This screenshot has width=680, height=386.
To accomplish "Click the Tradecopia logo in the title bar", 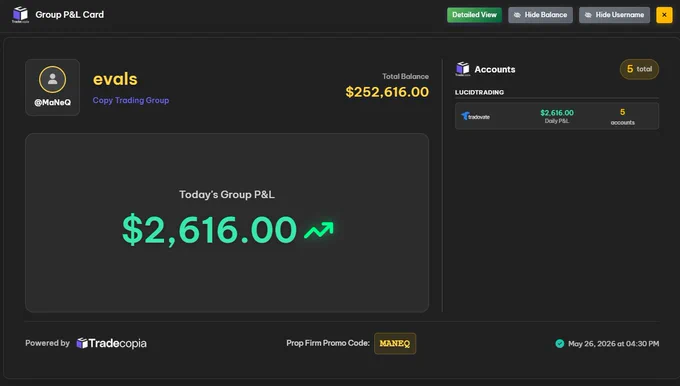I will point(20,14).
